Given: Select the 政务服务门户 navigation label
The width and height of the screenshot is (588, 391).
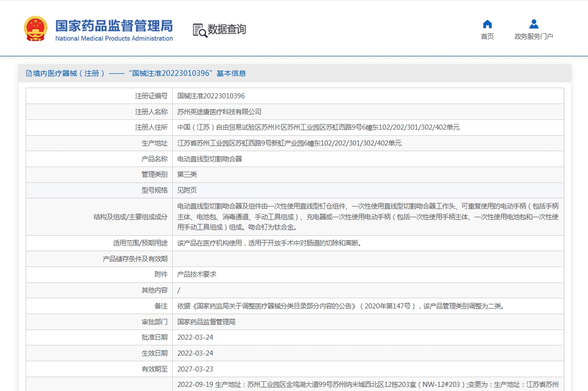Looking at the screenshot, I should 534,36.
